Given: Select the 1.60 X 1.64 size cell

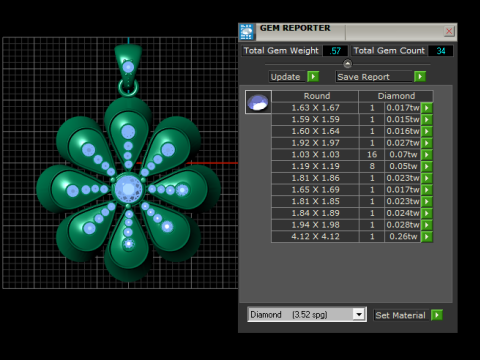Looking at the screenshot, I should (x=315, y=131).
